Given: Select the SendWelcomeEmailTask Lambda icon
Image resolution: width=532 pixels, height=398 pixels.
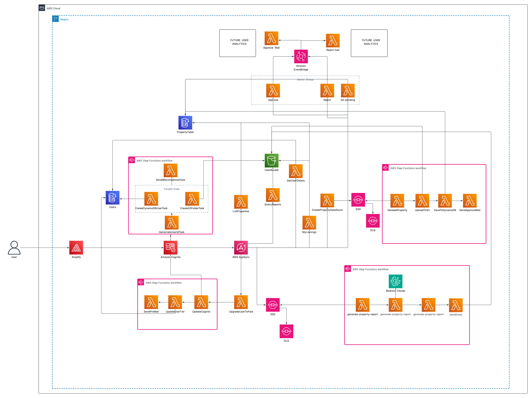Looking at the screenshot, I should (x=171, y=170).
